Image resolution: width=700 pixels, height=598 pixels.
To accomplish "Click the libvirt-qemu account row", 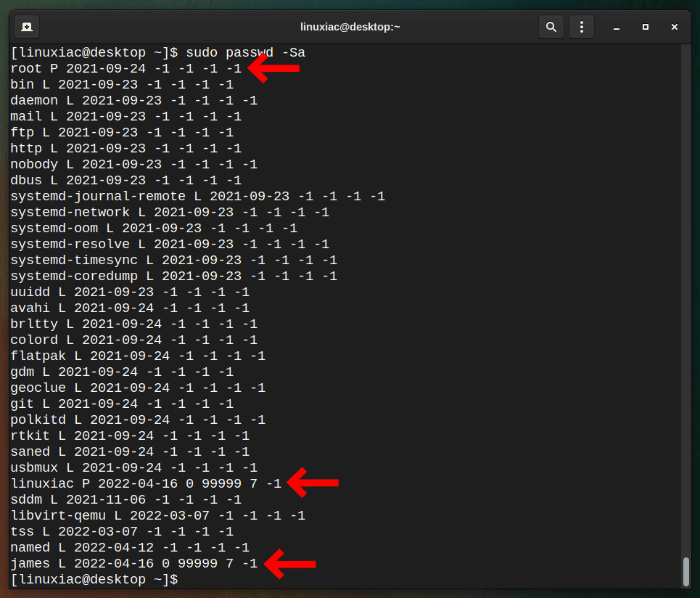I will click(x=158, y=516).
